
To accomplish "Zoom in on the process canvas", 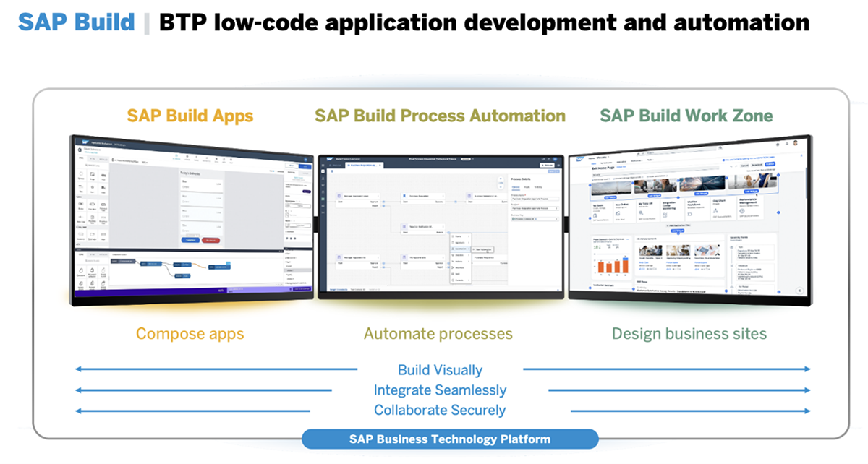I will coord(501,179).
